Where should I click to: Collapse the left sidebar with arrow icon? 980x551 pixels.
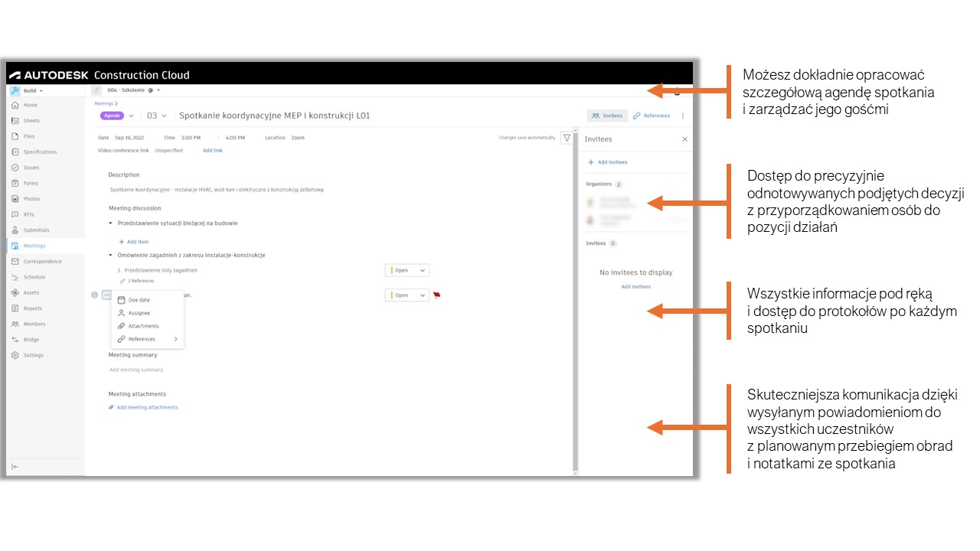point(15,466)
